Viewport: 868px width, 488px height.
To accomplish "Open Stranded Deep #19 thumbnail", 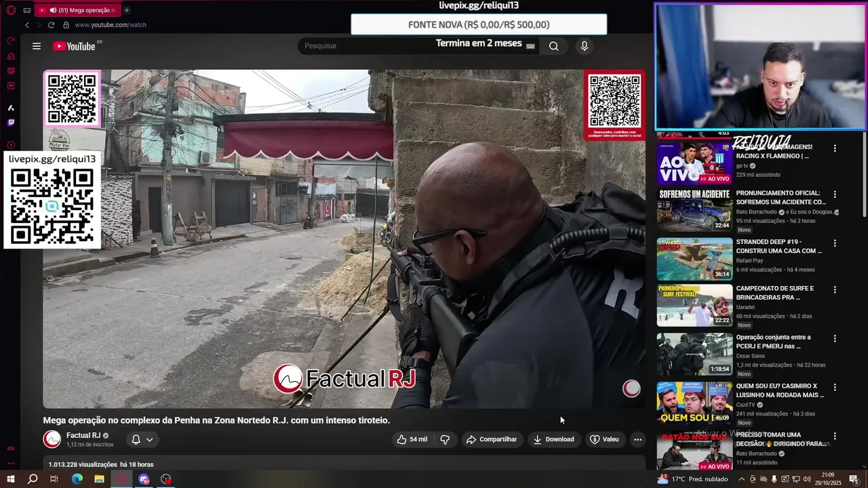I will [694, 259].
